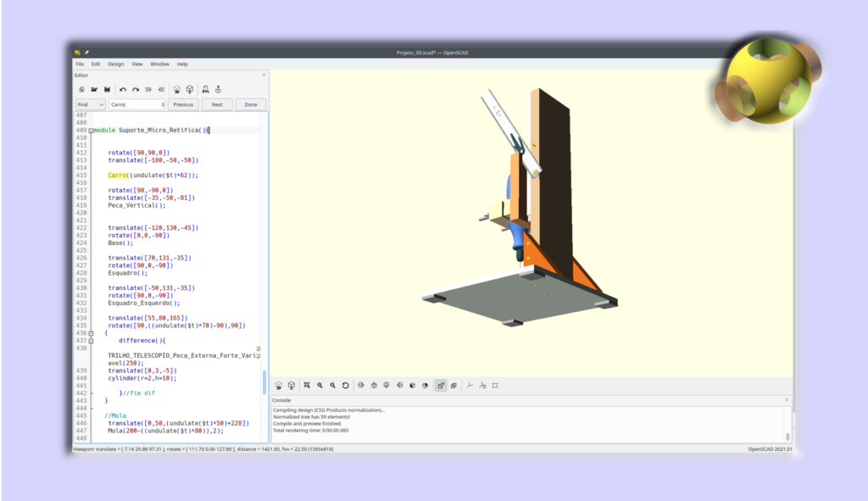The image size is (868, 501).
Task: Undo the last edit with the undo arrow
Action: coord(122,89)
